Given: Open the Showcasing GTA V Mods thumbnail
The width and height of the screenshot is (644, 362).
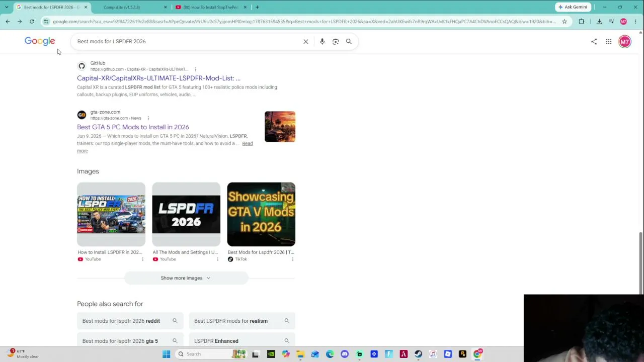Looking at the screenshot, I should click(261, 214).
